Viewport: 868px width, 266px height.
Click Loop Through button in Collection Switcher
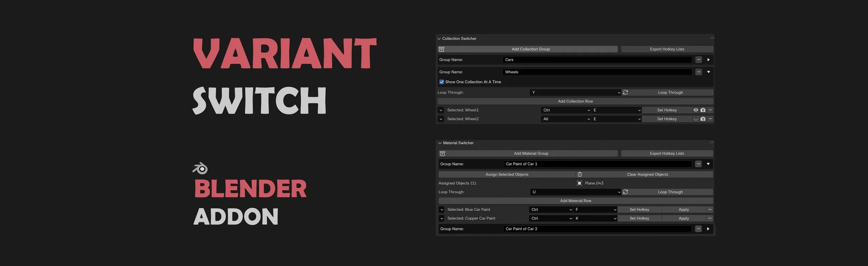pos(668,93)
